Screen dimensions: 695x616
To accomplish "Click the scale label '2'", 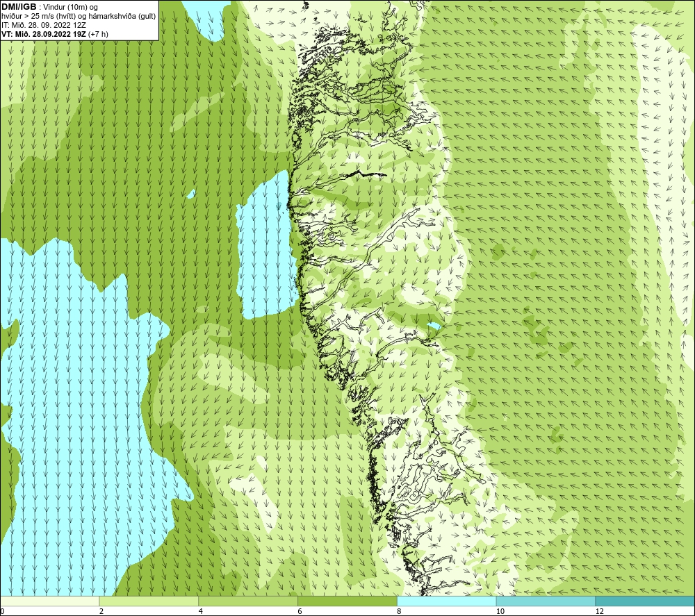I will pyautogui.click(x=101, y=611).
